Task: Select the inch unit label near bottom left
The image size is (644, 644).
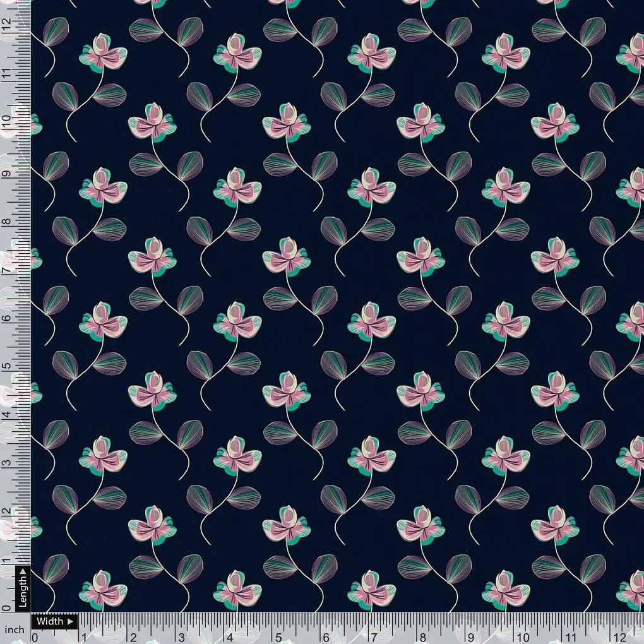Action: tap(14, 629)
